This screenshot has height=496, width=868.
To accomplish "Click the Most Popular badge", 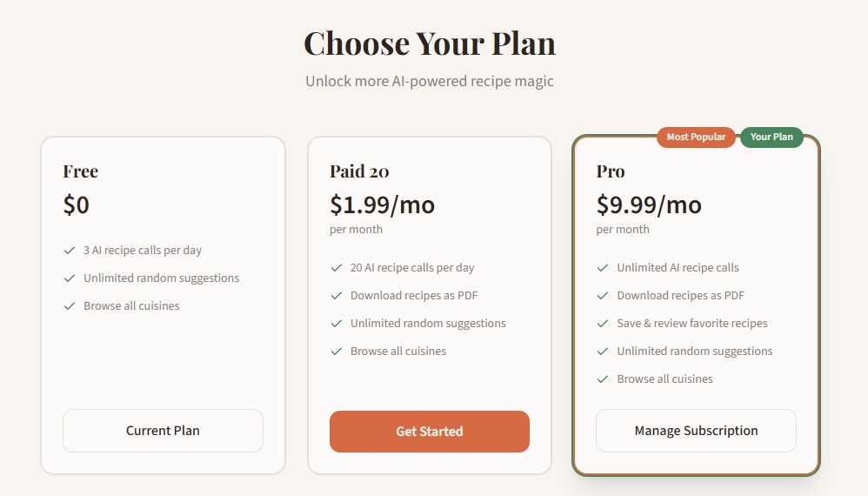I will (x=696, y=137).
